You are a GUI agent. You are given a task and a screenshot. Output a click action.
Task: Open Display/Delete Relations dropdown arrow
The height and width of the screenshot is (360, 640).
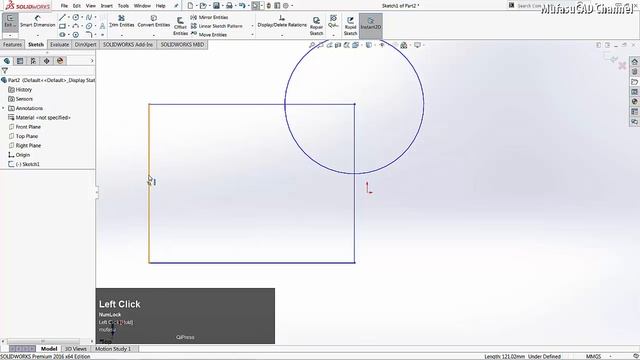click(282, 36)
